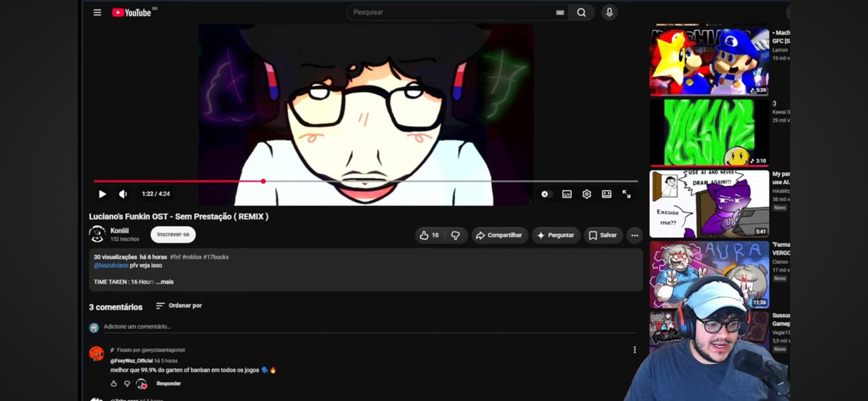Click the 1:22 / 4:24 time display
Screen dimensions: 868x401
(156, 194)
